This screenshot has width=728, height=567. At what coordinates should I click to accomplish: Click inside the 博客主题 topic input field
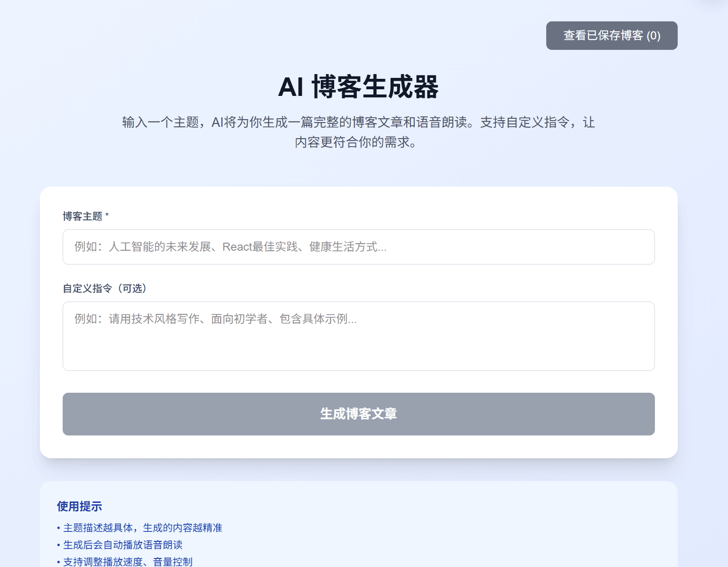[358, 247]
